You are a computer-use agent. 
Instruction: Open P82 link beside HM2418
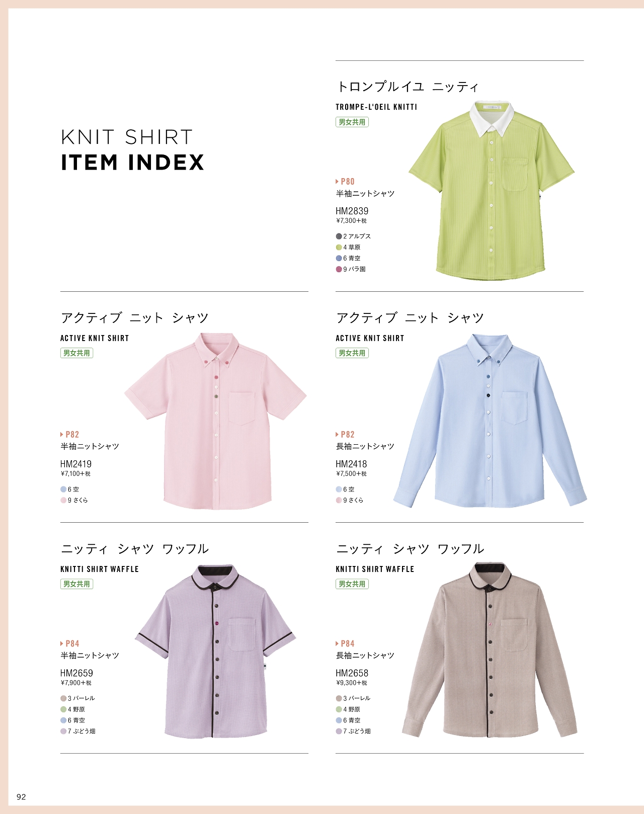[345, 435]
